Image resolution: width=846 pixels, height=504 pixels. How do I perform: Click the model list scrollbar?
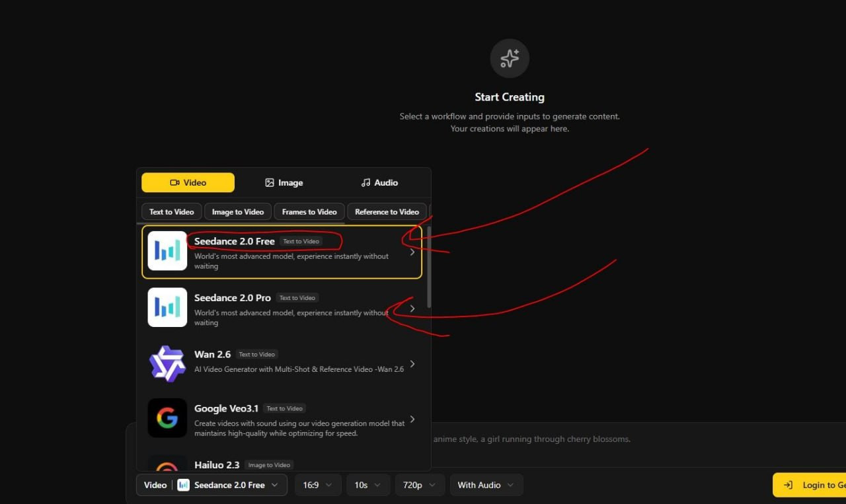[429, 267]
